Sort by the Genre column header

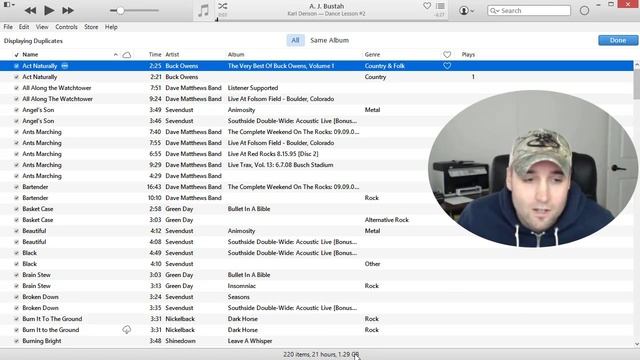coord(372,55)
